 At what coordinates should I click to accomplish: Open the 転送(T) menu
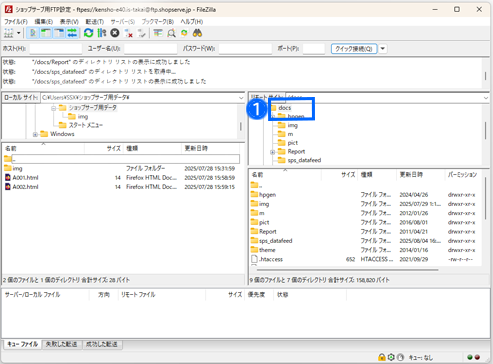point(95,22)
